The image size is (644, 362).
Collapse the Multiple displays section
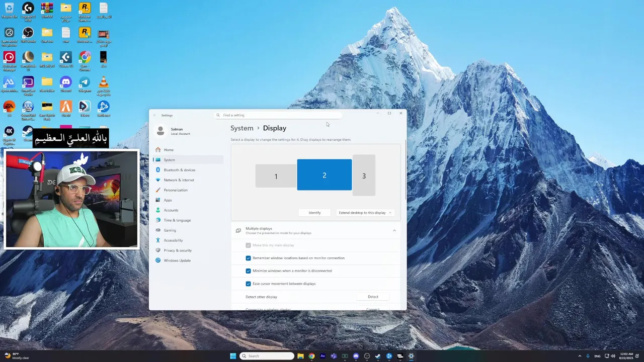click(394, 231)
